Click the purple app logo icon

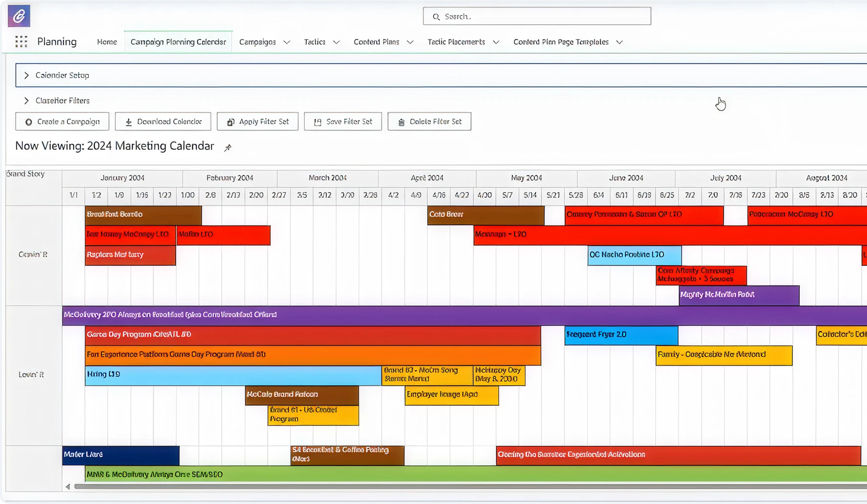pyautogui.click(x=19, y=16)
